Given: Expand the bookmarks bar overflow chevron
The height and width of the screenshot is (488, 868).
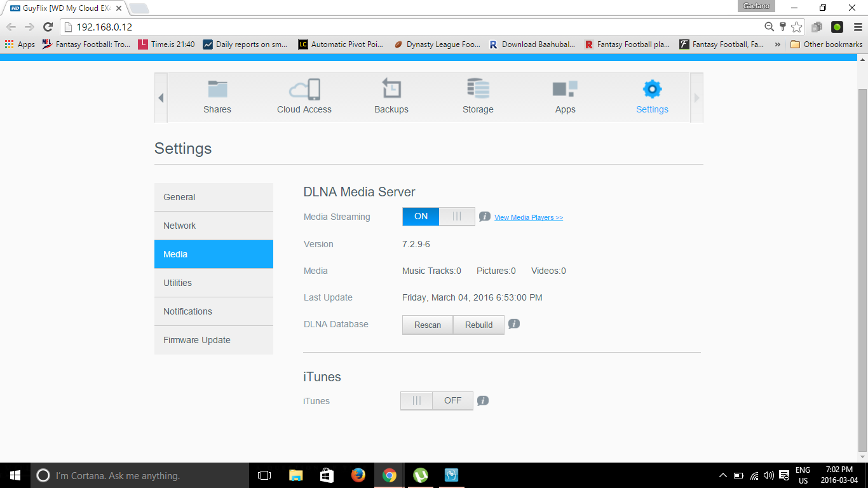Looking at the screenshot, I should (x=778, y=44).
